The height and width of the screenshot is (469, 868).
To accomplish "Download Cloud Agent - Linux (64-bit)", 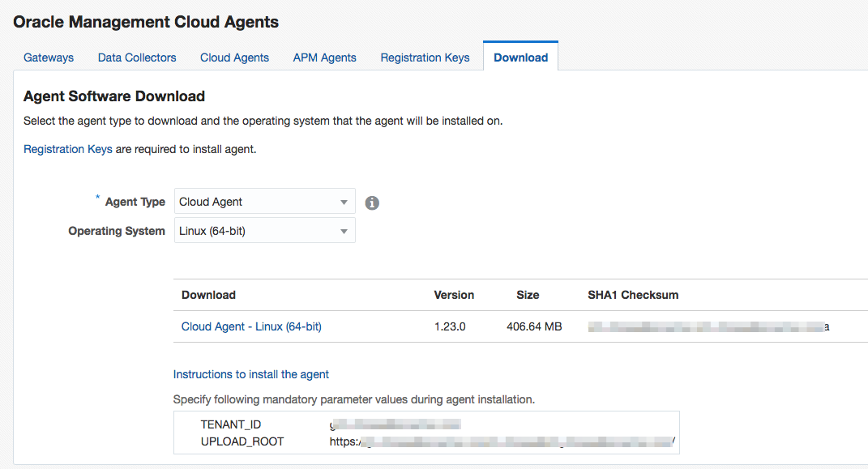I will [x=251, y=326].
